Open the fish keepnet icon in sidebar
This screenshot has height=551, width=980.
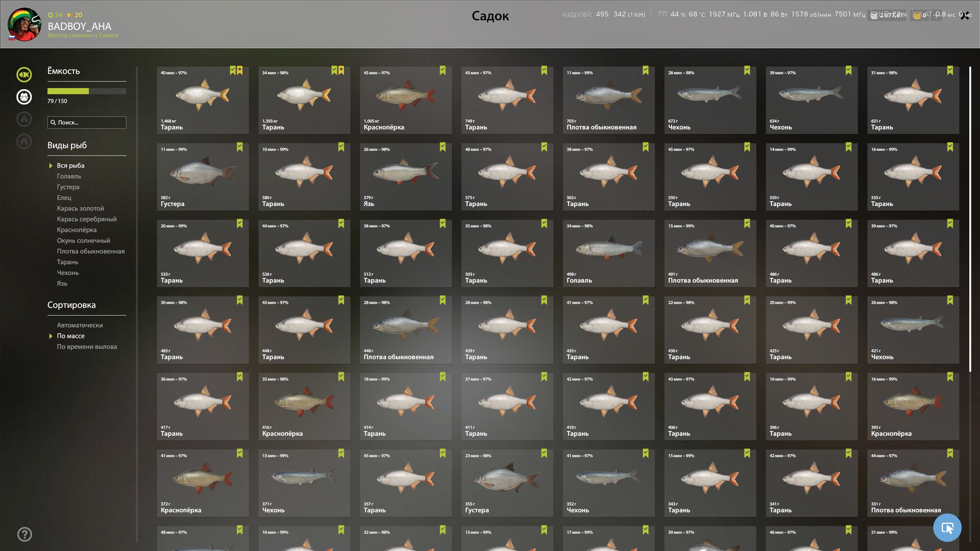click(x=24, y=75)
